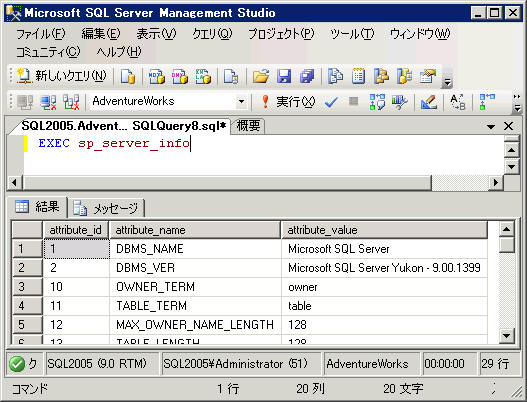Click the design query in editor icon
Image resolution: width=527 pixels, height=402 pixels.
tap(429, 102)
